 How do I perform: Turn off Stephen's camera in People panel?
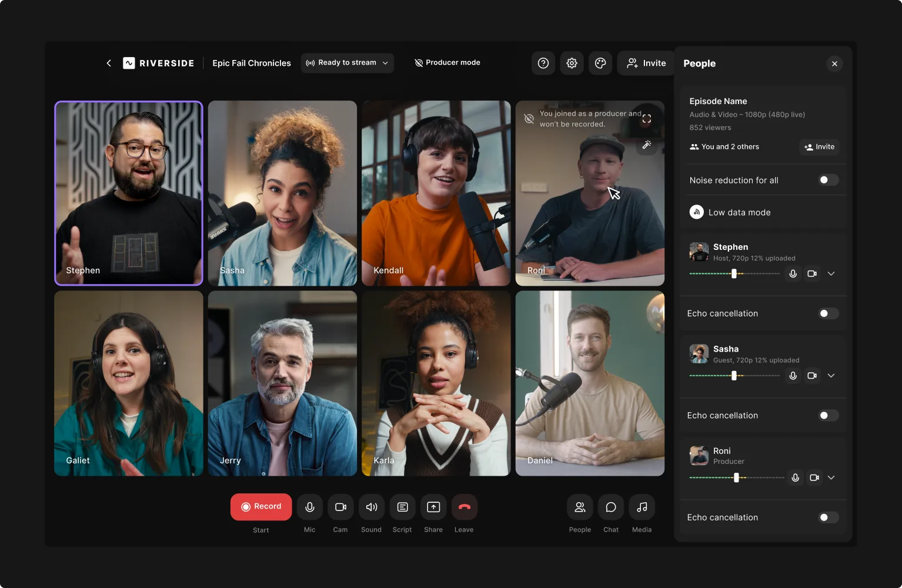point(812,273)
